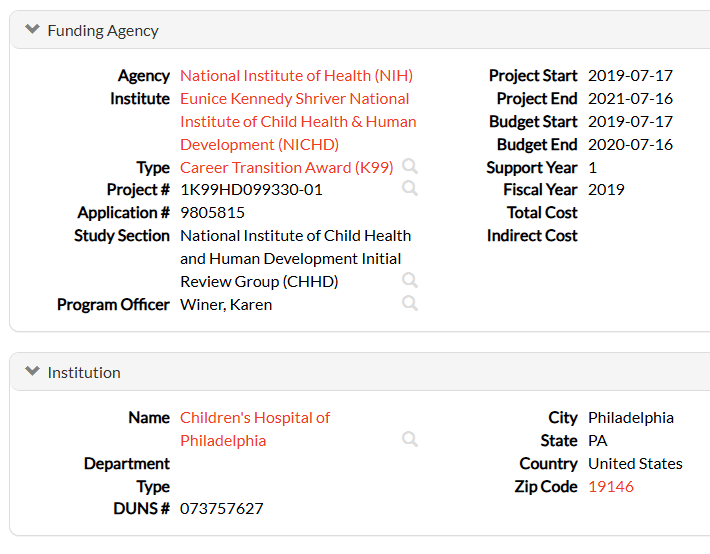Click the zip code 19146 link
710x554 pixels.
pos(610,487)
